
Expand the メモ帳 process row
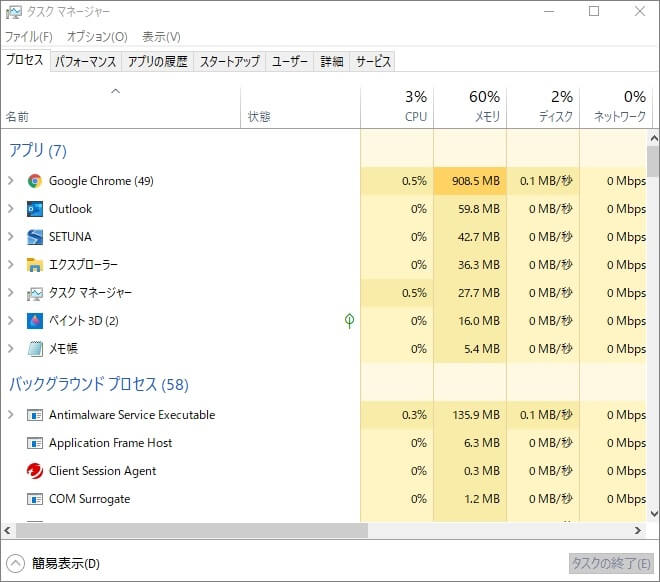click(x=11, y=349)
